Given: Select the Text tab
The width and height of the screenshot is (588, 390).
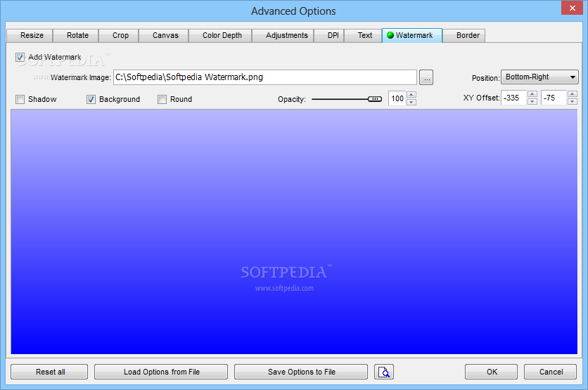Looking at the screenshot, I should (363, 36).
